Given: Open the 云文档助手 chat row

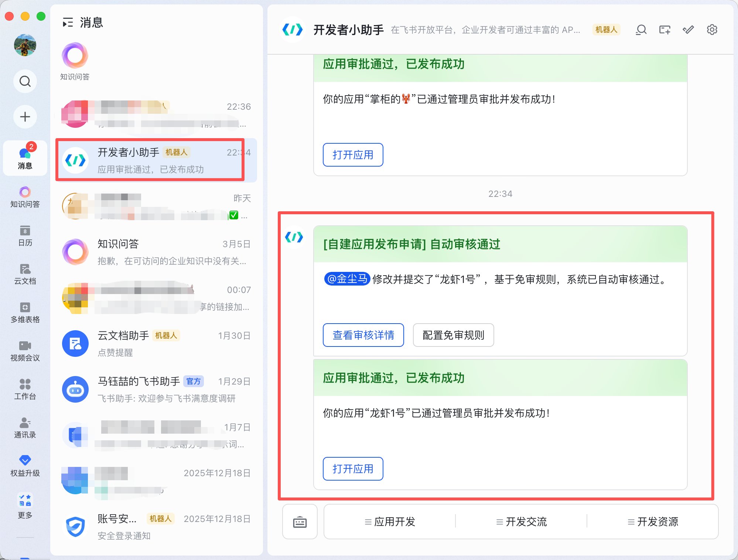Looking at the screenshot, I should tap(156, 344).
